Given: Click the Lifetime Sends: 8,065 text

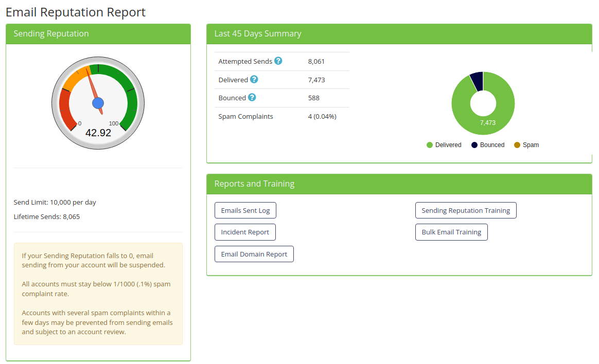Looking at the screenshot, I should tap(47, 217).
